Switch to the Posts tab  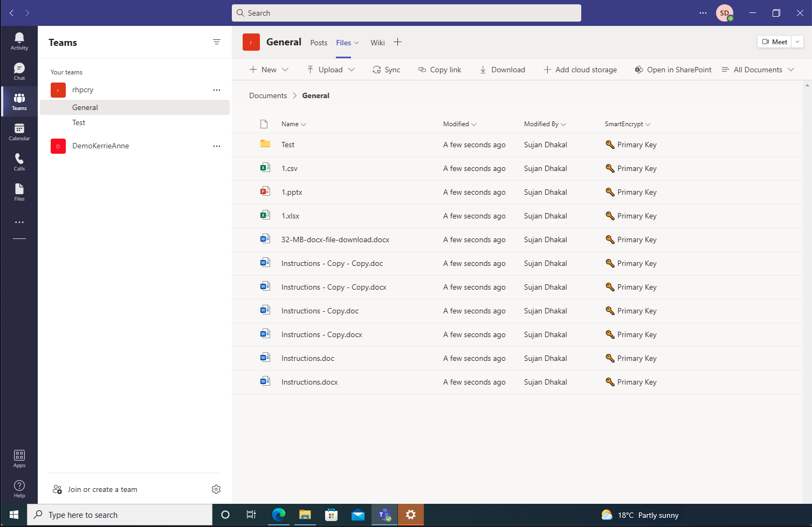[319, 43]
